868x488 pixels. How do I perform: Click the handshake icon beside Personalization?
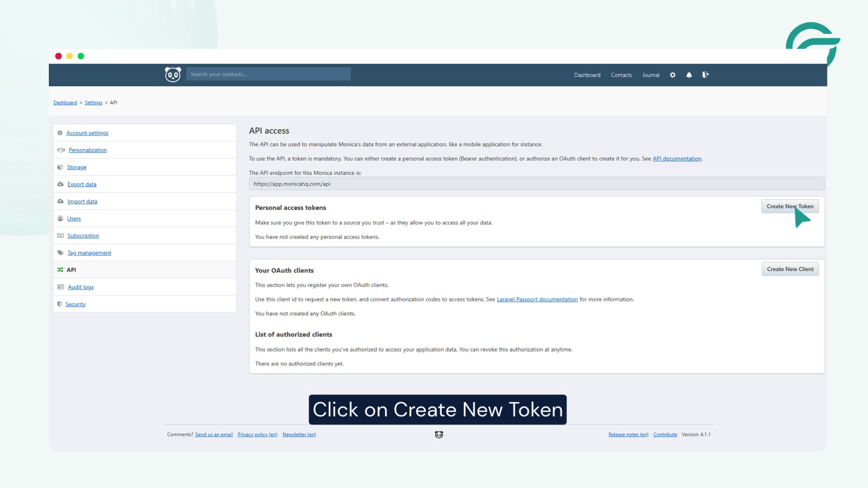pos(61,150)
